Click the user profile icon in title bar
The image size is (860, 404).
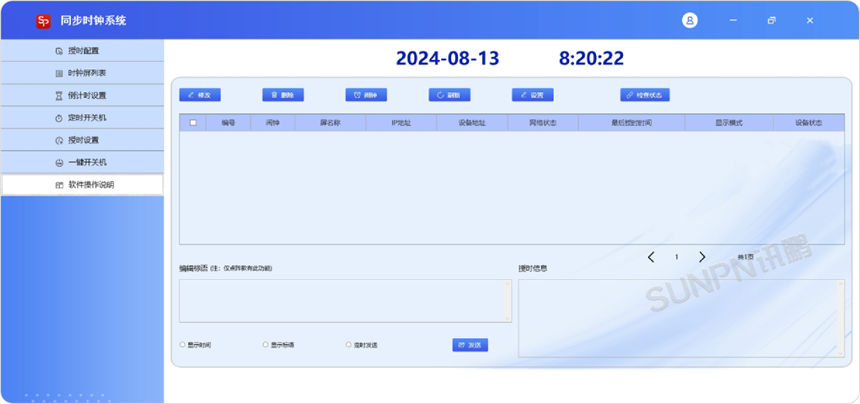click(x=690, y=20)
